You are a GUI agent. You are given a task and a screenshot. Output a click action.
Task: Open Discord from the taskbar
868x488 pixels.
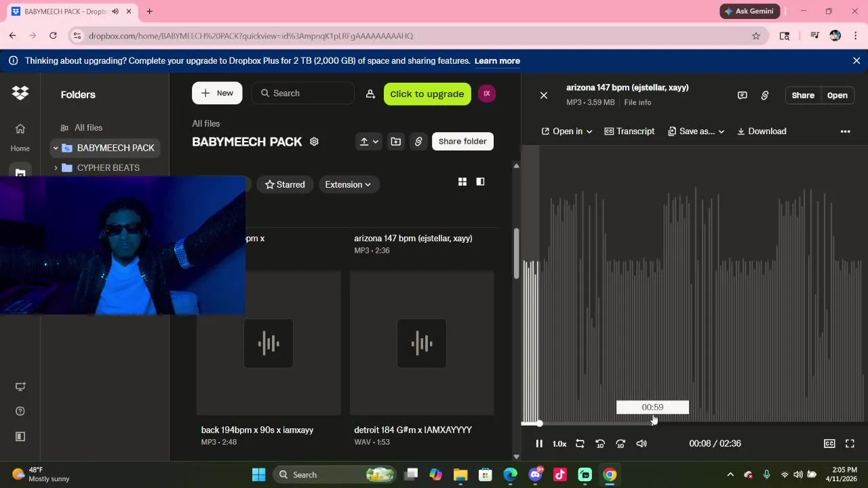(x=535, y=474)
